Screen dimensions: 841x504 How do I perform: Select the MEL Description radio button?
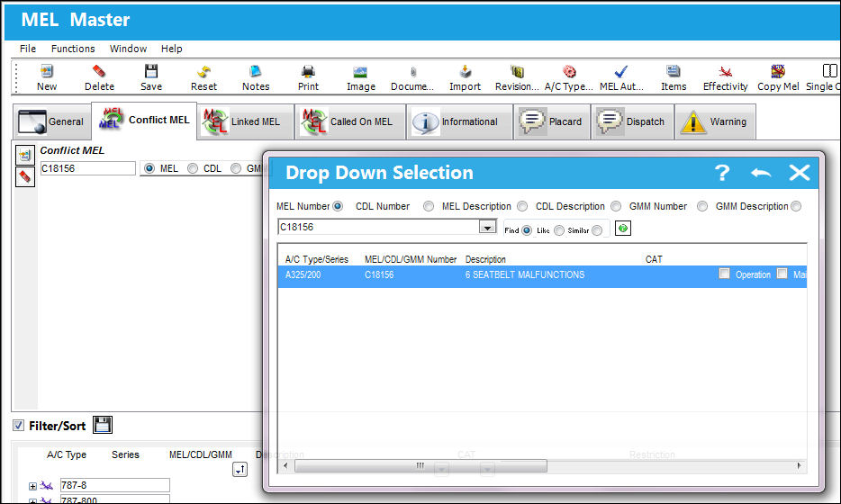[x=522, y=206]
